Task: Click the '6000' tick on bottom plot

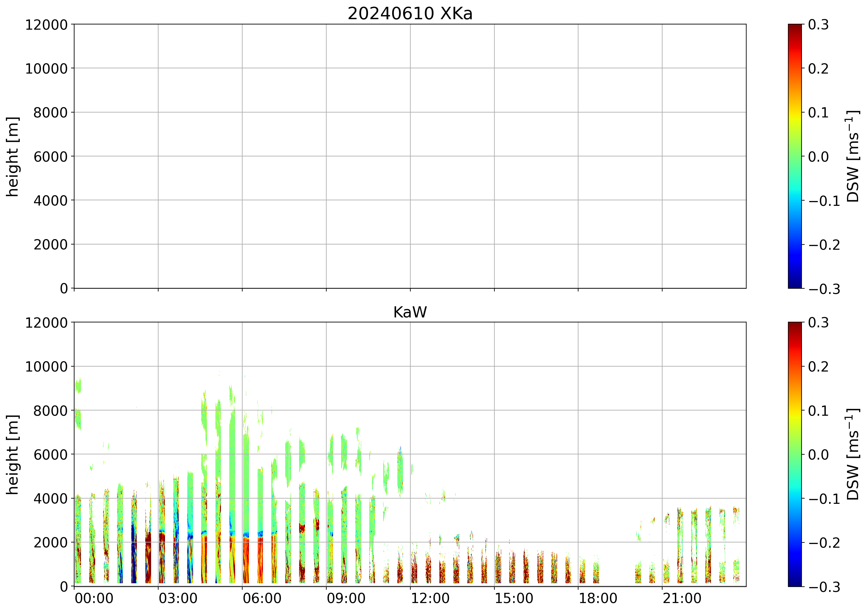Action: 50,454
